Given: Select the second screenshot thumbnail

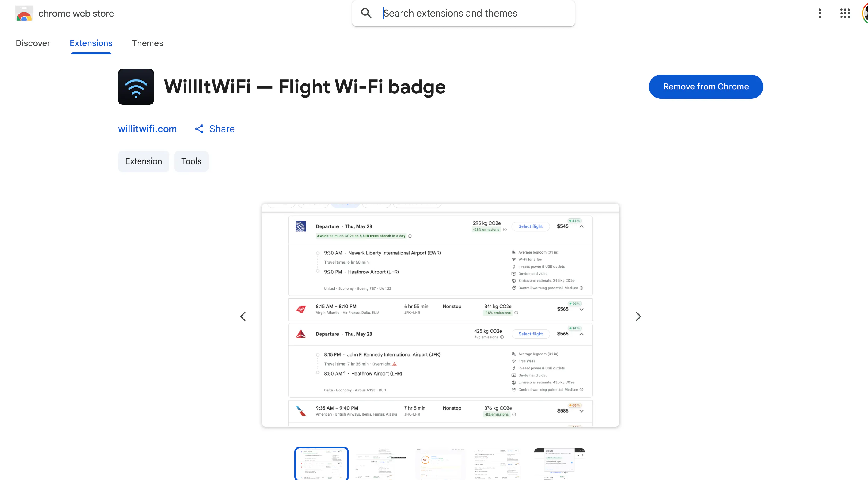Looking at the screenshot, I should pyautogui.click(x=381, y=463).
